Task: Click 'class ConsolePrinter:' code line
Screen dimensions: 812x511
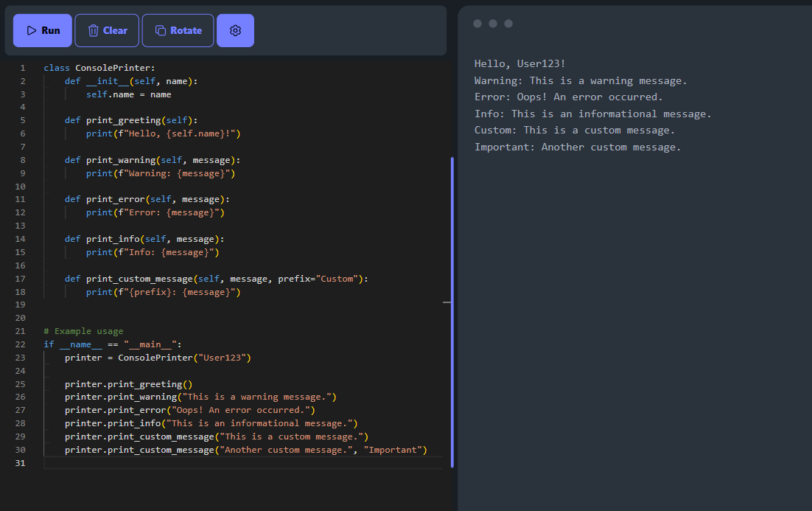Action: [99, 68]
